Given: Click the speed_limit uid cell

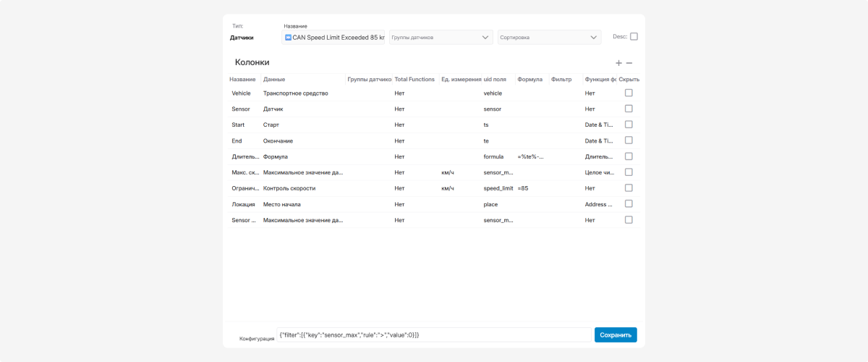Looking at the screenshot, I should point(498,188).
